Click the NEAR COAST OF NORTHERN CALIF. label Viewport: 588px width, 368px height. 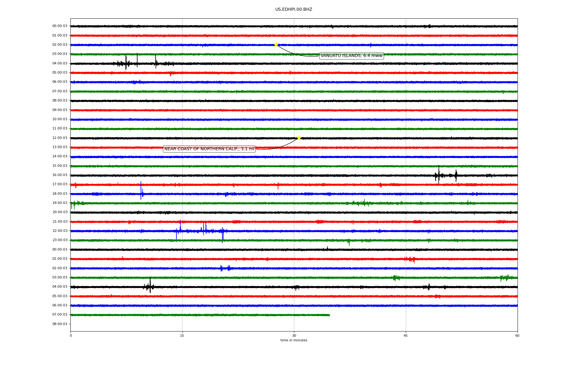click(x=209, y=149)
